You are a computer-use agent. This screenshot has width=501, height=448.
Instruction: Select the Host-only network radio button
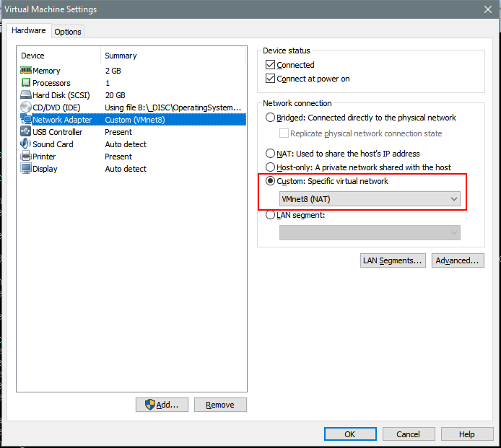(x=270, y=167)
